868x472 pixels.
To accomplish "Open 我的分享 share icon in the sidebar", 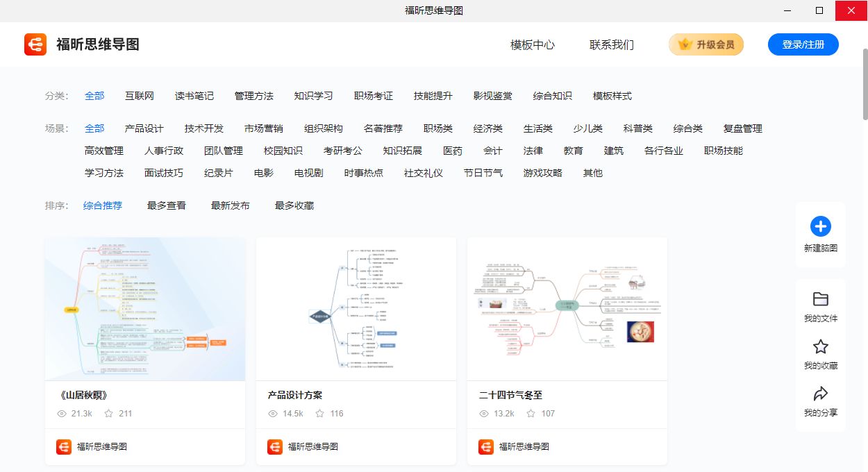I will tap(821, 393).
